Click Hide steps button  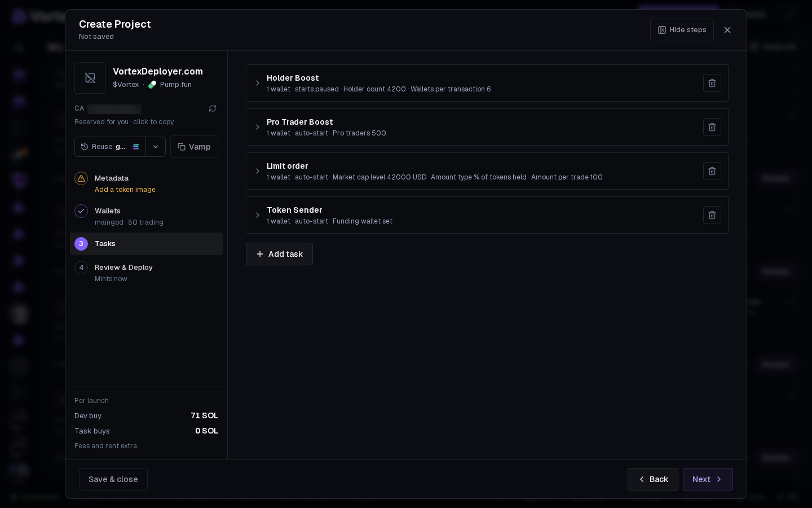coord(682,30)
